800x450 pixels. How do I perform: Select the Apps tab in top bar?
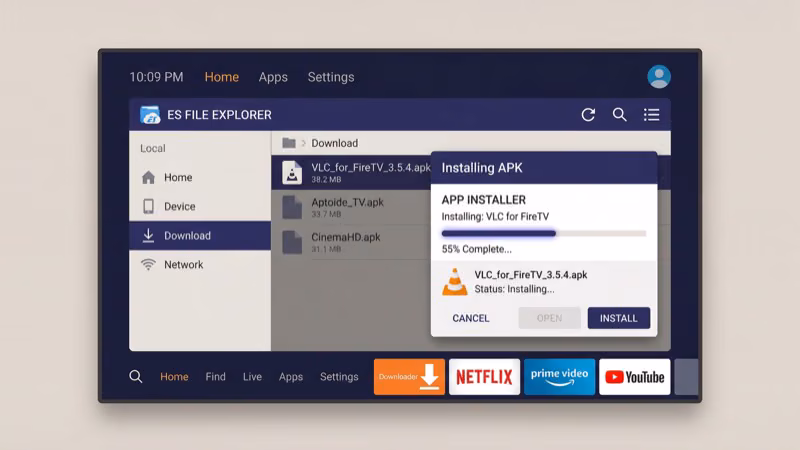pyautogui.click(x=273, y=77)
